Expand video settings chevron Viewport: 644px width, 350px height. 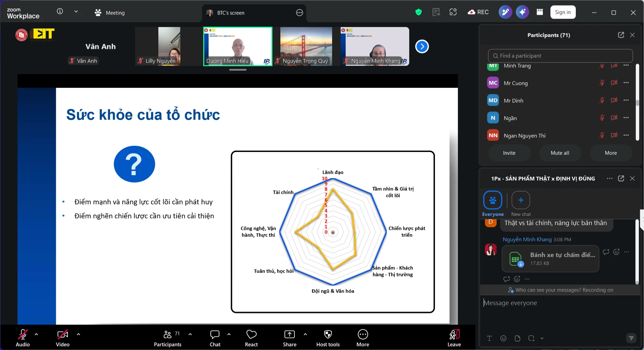pos(78,334)
